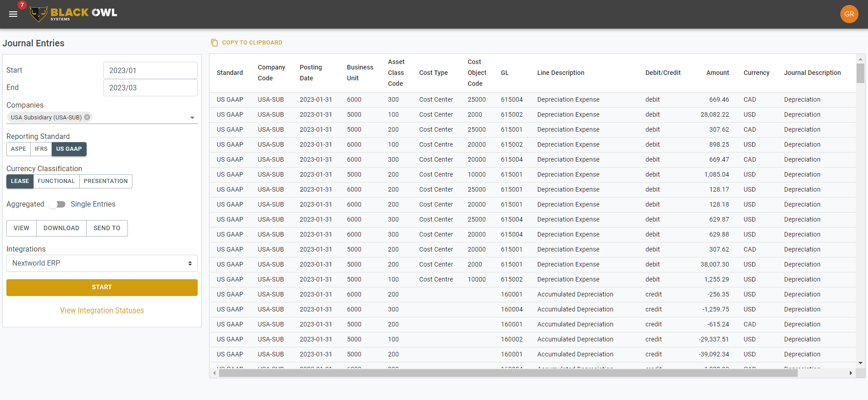The width and height of the screenshot is (868, 400).
Task: Select the ASPE reporting standard
Action: tap(19, 149)
